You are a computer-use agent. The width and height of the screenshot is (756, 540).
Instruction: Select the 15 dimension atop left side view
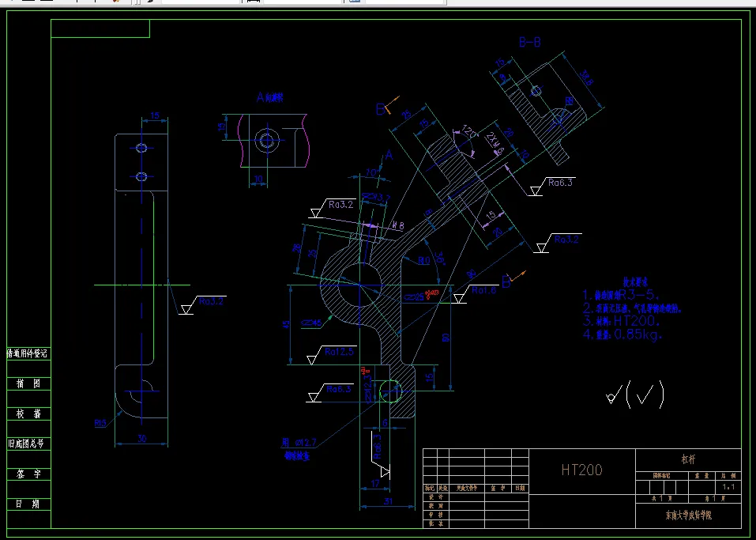point(155,115)
